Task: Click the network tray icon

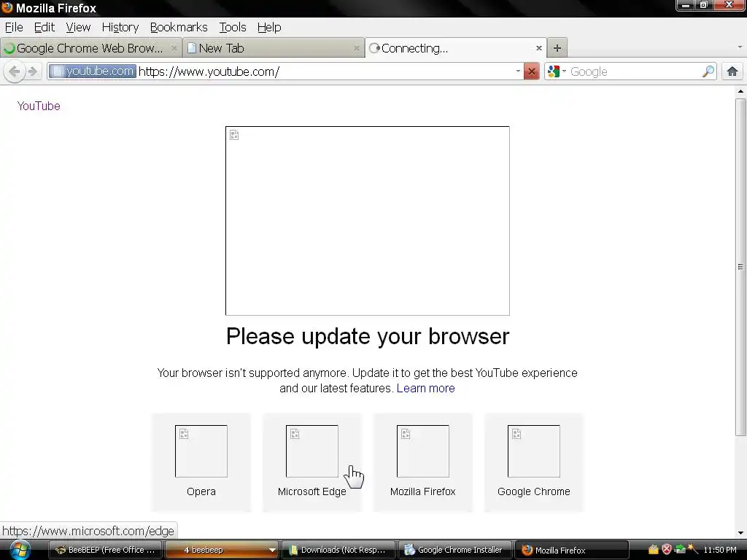Action: pyautogui.click(x=680, y=550)
